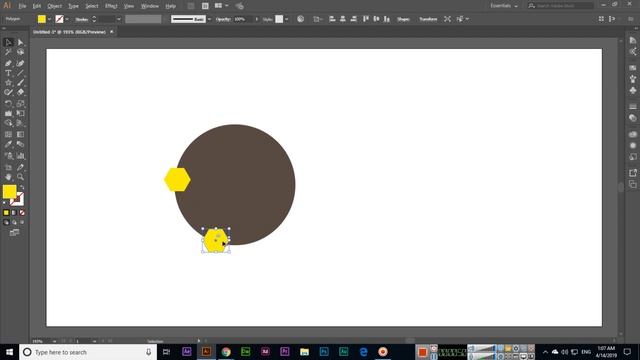This screenshot has height=360, width=640.
Task: Open the Help menu
Action: [171, 6]
